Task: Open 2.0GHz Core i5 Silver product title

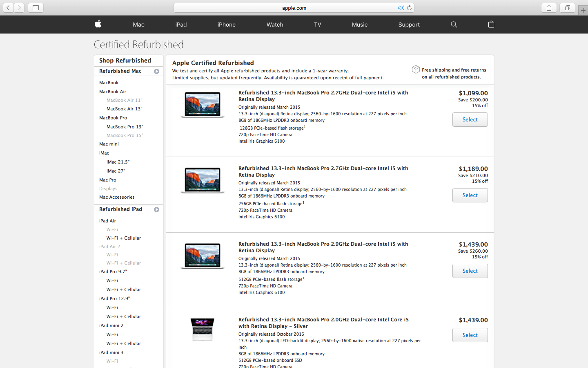Action: [323, 323]
